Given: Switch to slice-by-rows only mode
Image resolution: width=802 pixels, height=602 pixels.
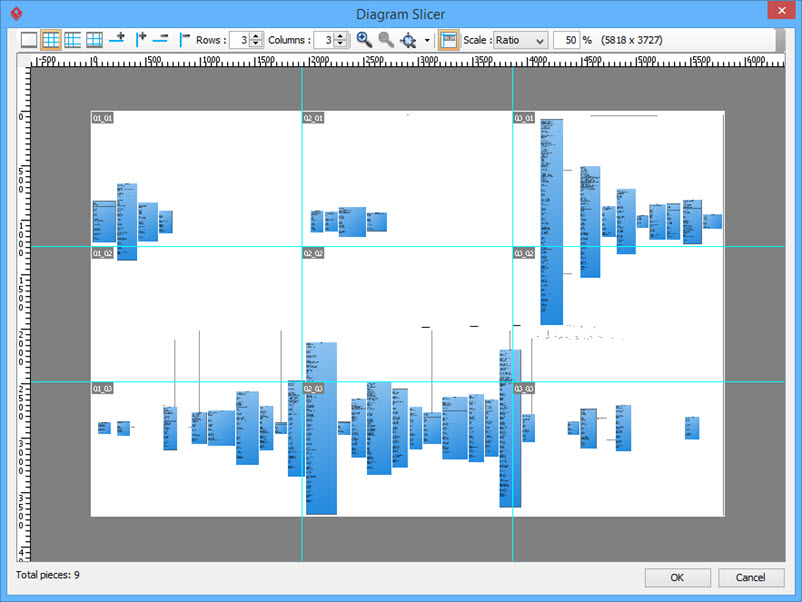Looking at the screenshot, I should 72,40.
